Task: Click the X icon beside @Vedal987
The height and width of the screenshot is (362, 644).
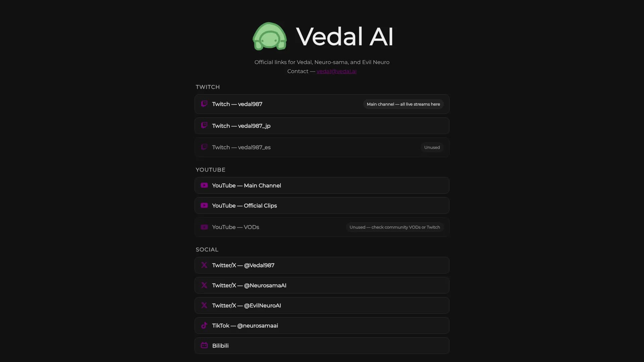Action: coord(204,265)
